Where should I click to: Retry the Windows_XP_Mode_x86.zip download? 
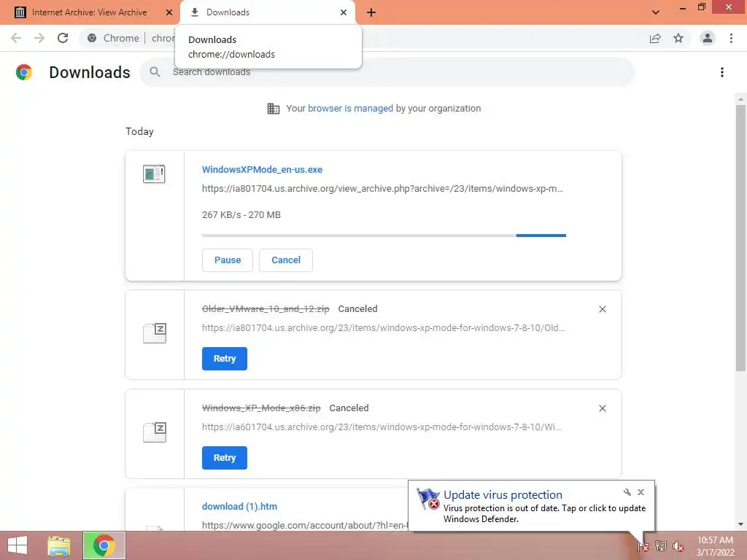coord(225,458)
